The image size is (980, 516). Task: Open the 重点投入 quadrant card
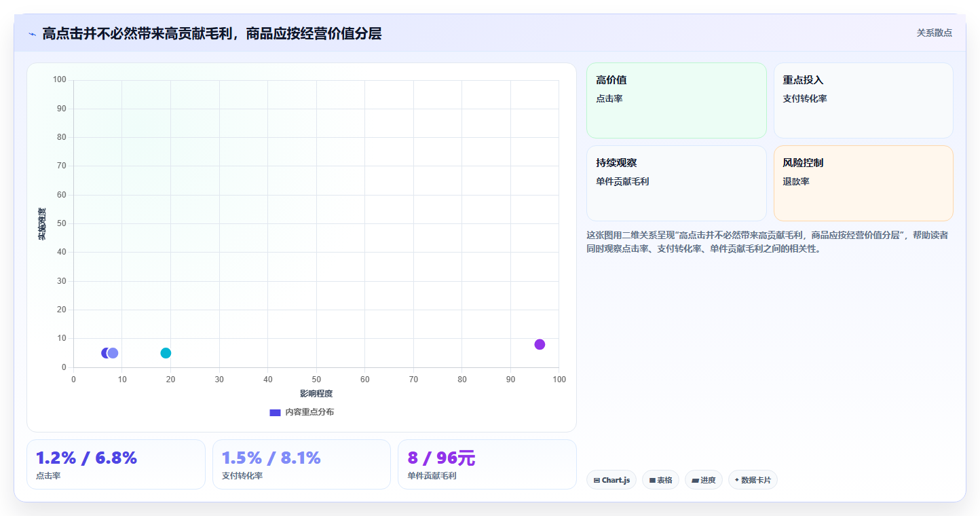tap(863, 100)
